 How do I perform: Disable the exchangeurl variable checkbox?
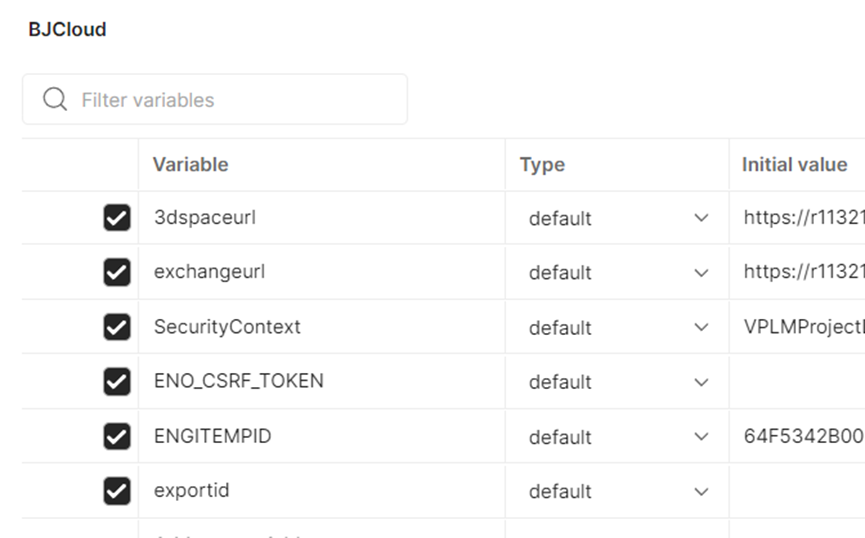tap(117, 272)
